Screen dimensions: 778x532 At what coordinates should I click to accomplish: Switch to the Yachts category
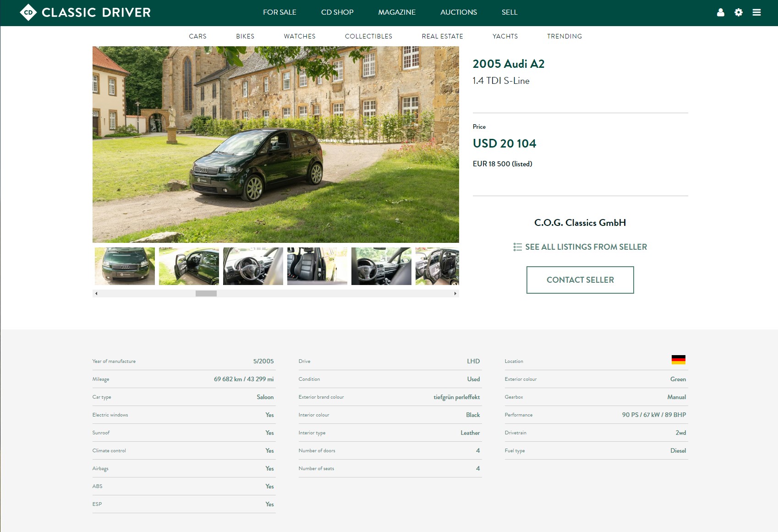[505, 36]
